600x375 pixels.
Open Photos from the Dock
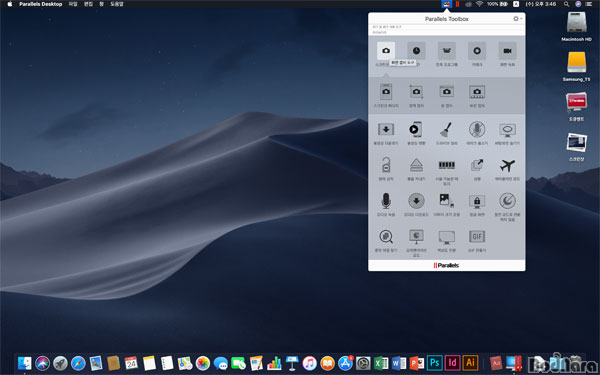tap(203, 363)
